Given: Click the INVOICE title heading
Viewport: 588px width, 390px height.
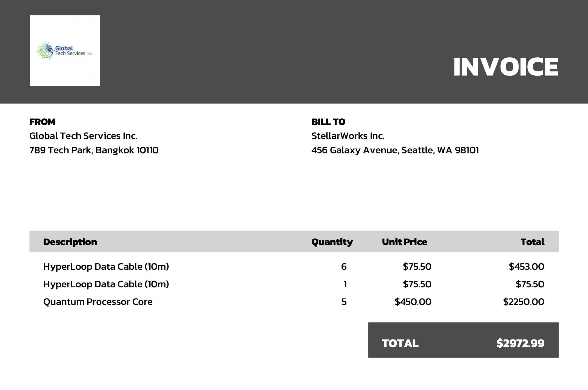Looking at the screenshot, I should (x=506, y=67).
